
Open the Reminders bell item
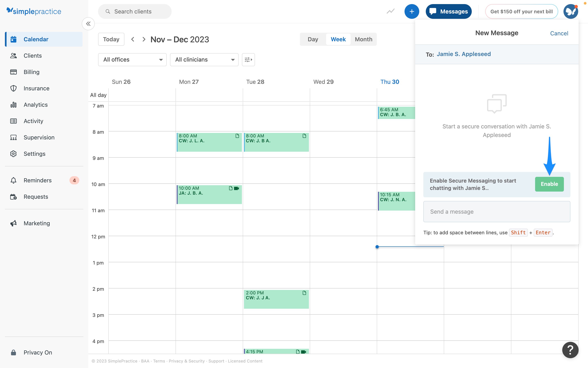tap(38, 180)
